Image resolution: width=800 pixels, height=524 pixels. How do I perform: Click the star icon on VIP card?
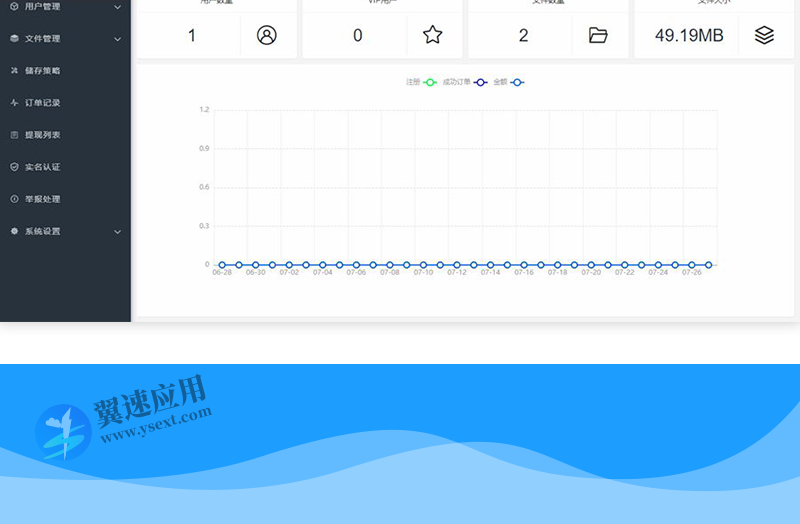coord(433,35)
